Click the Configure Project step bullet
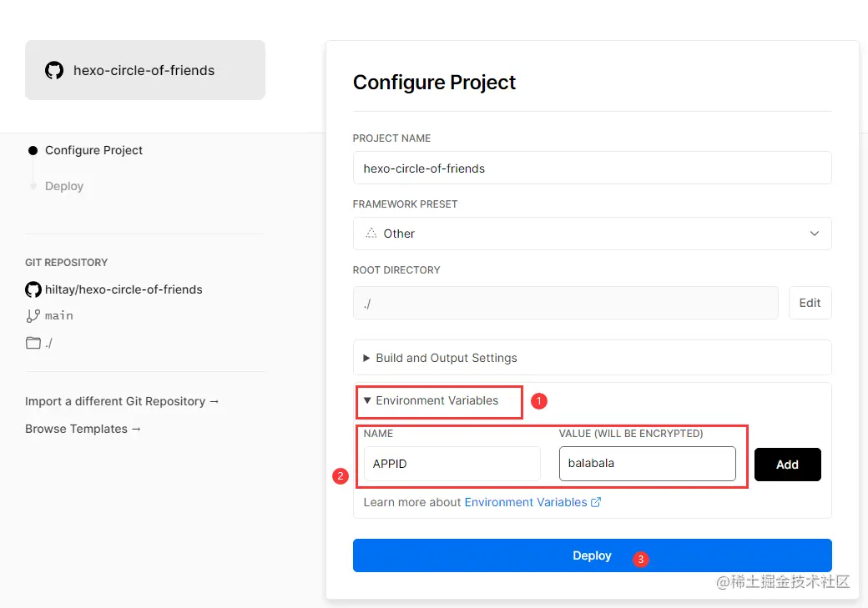The image size is (868, 608). pyautogui.click(x=33, y=150)
